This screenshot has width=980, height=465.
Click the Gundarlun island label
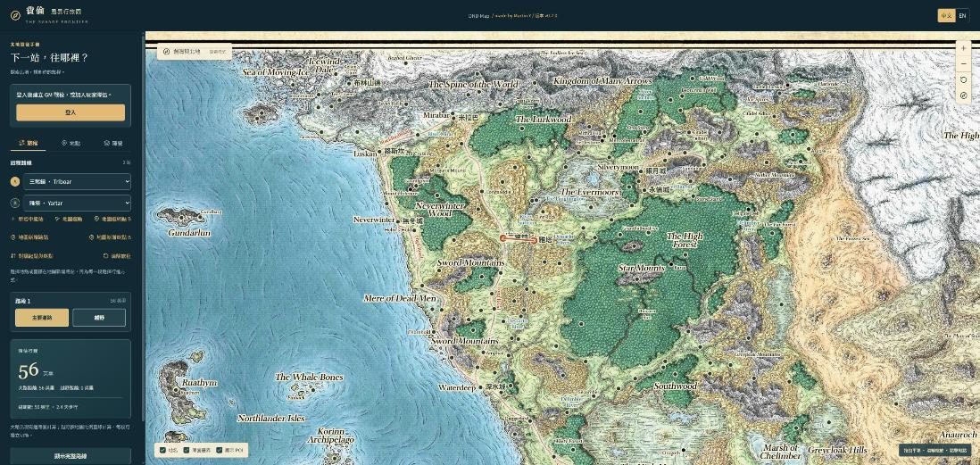pyautogui.click(x=188, y=232)
